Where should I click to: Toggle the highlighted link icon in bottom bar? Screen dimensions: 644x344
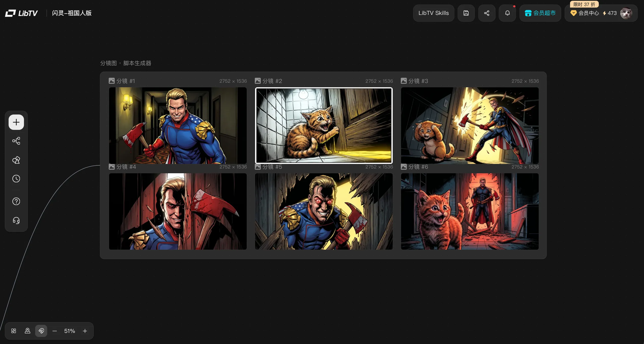[x=41, y=331]
